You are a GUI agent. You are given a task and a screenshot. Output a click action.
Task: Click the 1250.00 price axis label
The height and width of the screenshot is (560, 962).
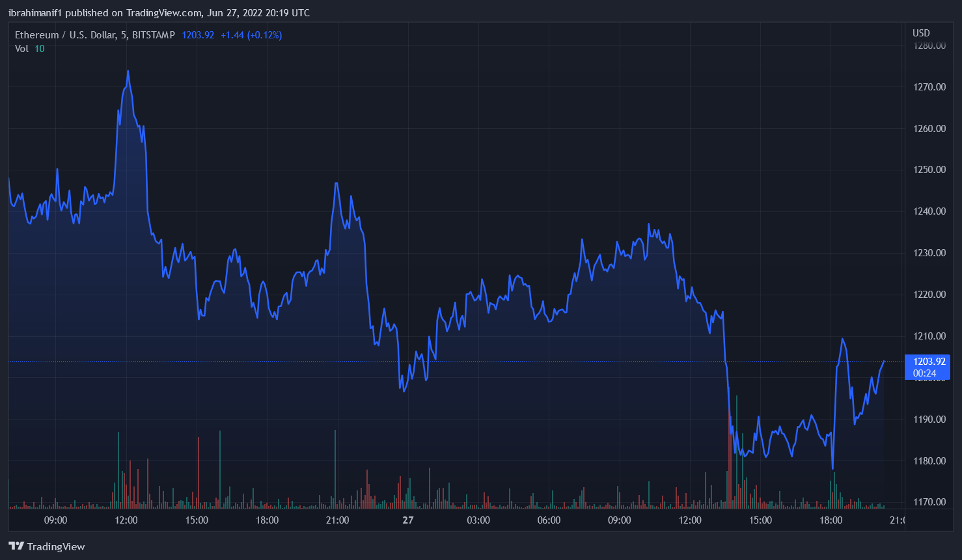click(x=929, y=170)
